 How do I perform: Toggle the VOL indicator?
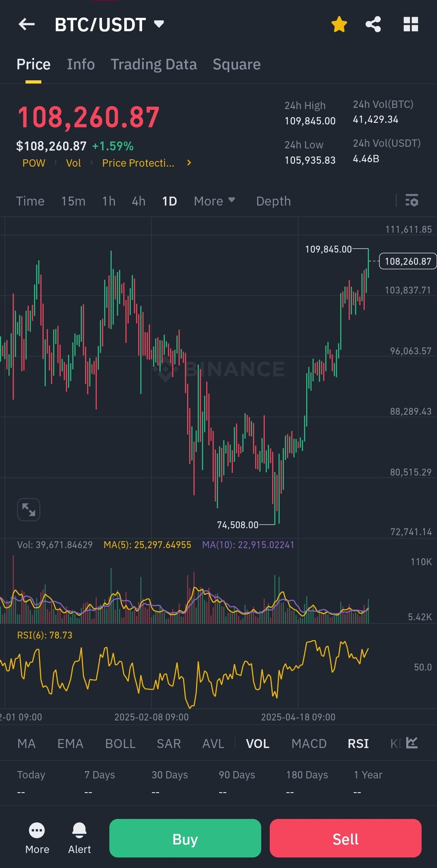pyautogui.click(x=258, y=744)
